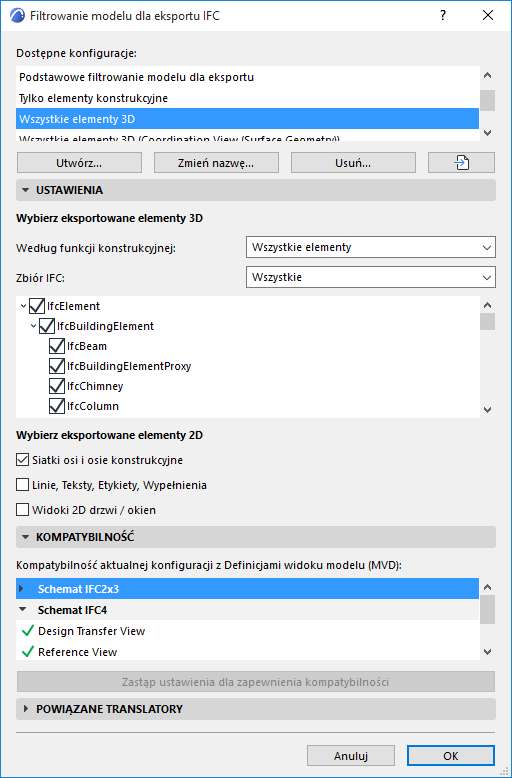Screen dimensions: 512x778
Task: Open the help question mark icon
Action: pos(443,16)
